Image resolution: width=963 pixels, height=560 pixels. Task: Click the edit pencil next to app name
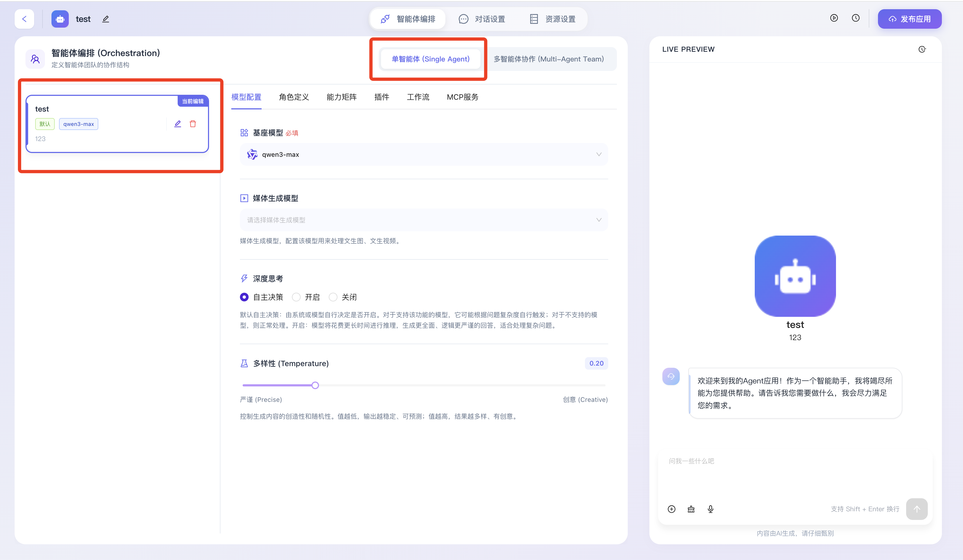point(106,19)
